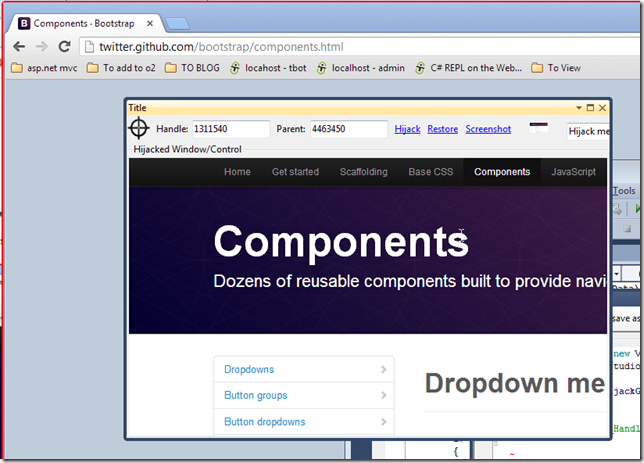Open the localhost - admin bookmark

[x=361, y=68]
